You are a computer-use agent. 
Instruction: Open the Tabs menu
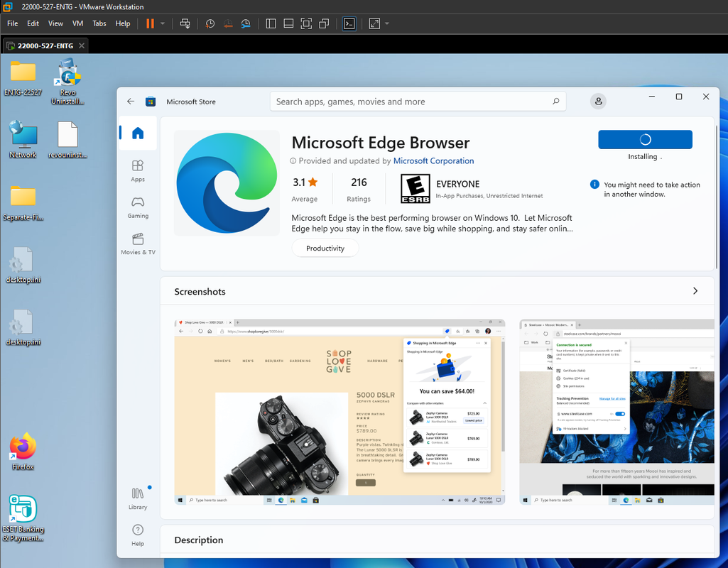coord(99,23)
